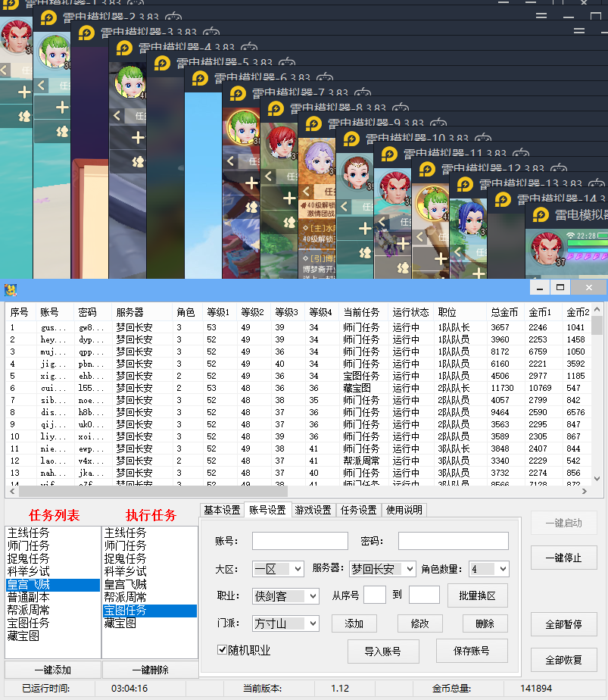The image size is (608, 700).
Task: Click the 全部暂停 button
Action: 564,624
